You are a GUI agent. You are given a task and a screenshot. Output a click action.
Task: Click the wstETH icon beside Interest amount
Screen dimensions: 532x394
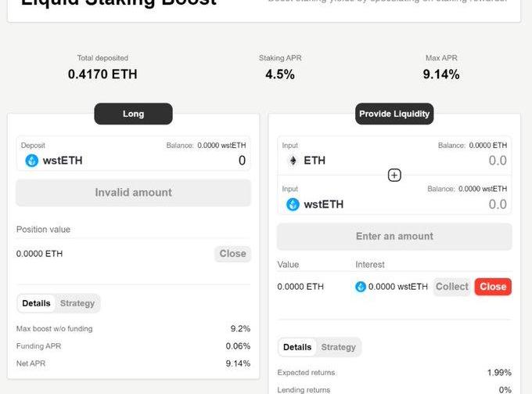[x=361, y=287]
